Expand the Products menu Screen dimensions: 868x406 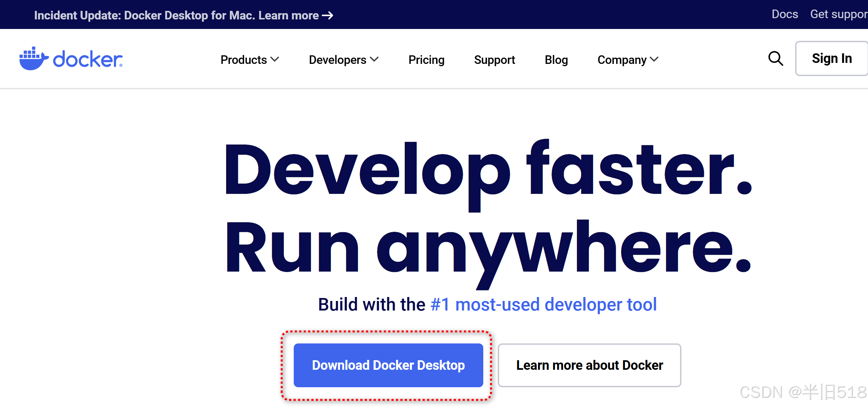tap(250, 60)
